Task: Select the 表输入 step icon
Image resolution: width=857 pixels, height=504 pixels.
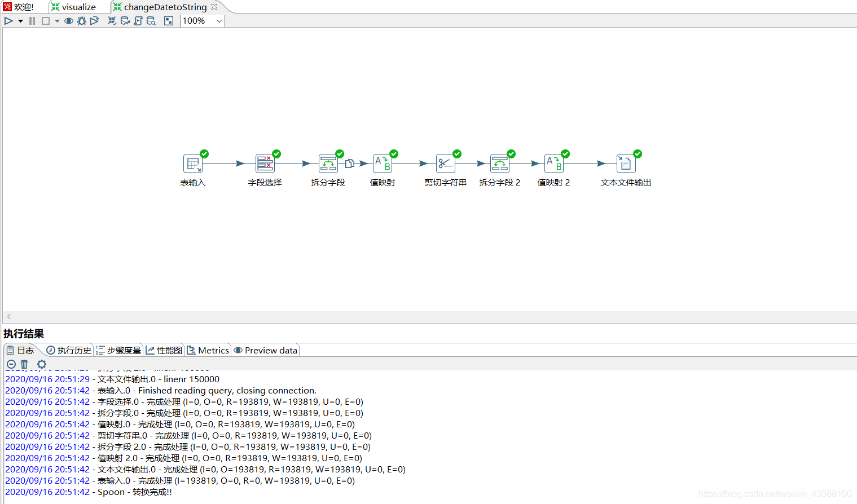Action: 193,163
